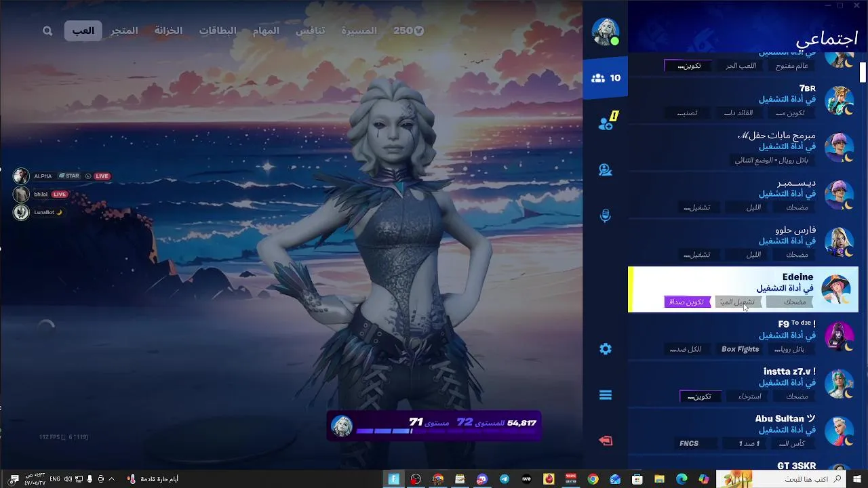The width and height of the screenshot is (868, 488).
Task: Click ديـسـمبـر's avatar icon
Action: [x=838, y=195]
